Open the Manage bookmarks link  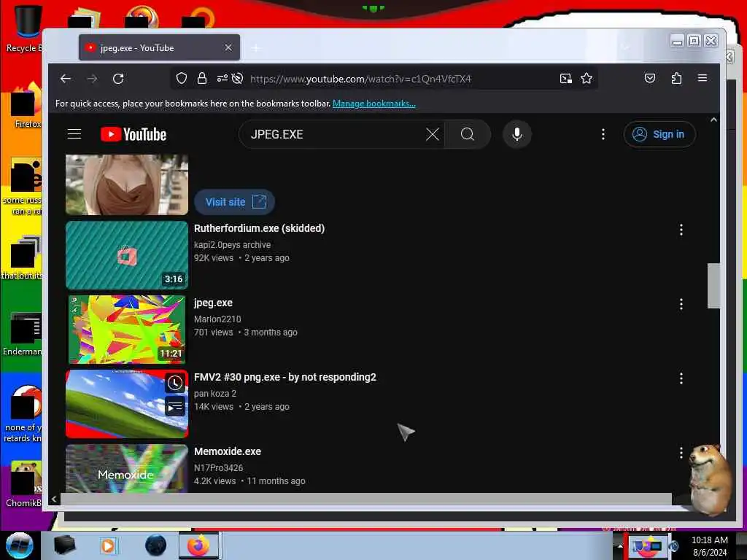point(374,104)
